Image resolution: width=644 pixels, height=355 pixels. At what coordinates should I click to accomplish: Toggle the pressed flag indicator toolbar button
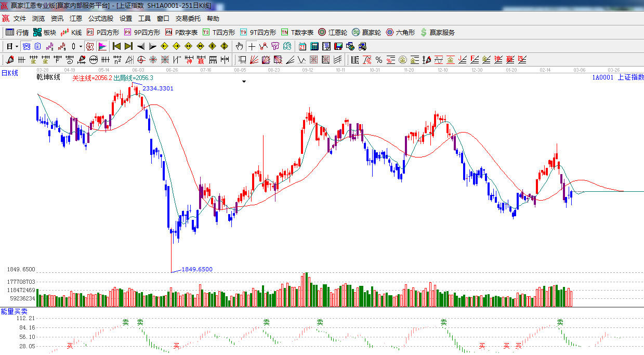pyautogui.click(x=102, y=46)
